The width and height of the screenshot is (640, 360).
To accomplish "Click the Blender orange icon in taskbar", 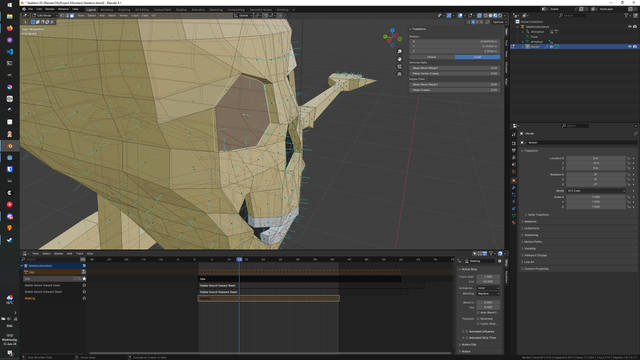I will pyautogui.click(x=9, y=146).
